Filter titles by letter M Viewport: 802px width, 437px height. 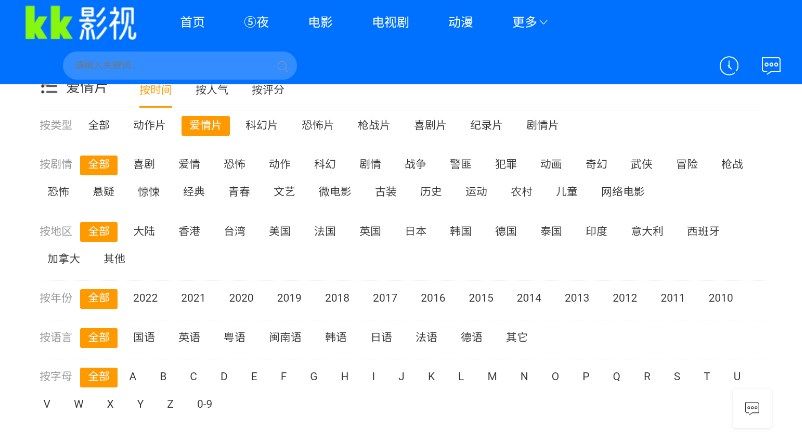tap(492, 377)
